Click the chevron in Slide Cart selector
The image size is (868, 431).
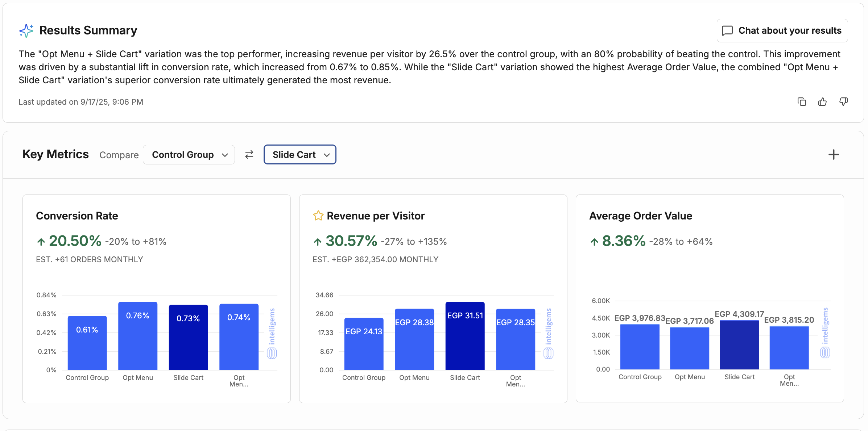click(x=327, y=155)
